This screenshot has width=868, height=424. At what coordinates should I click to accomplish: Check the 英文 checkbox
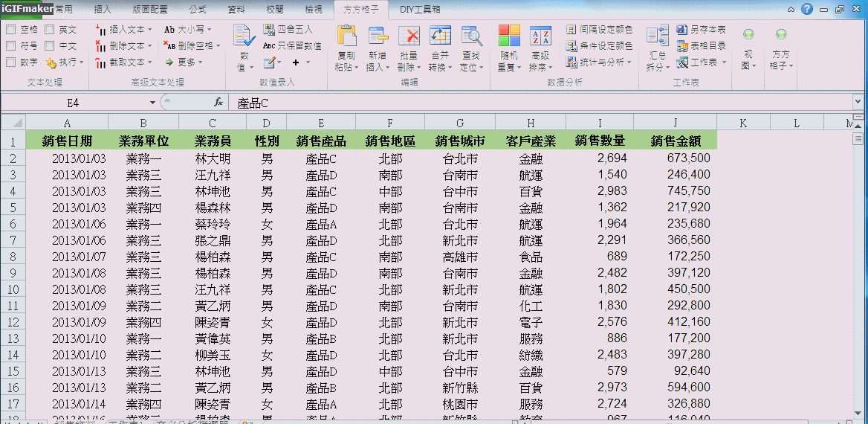pyautogui.click(x=49, y=29)
